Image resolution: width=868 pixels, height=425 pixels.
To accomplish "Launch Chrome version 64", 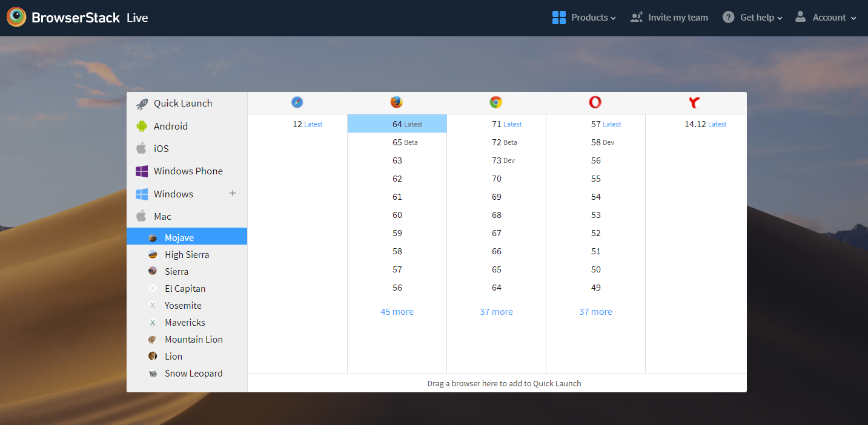I will click(x=497, y=288).
